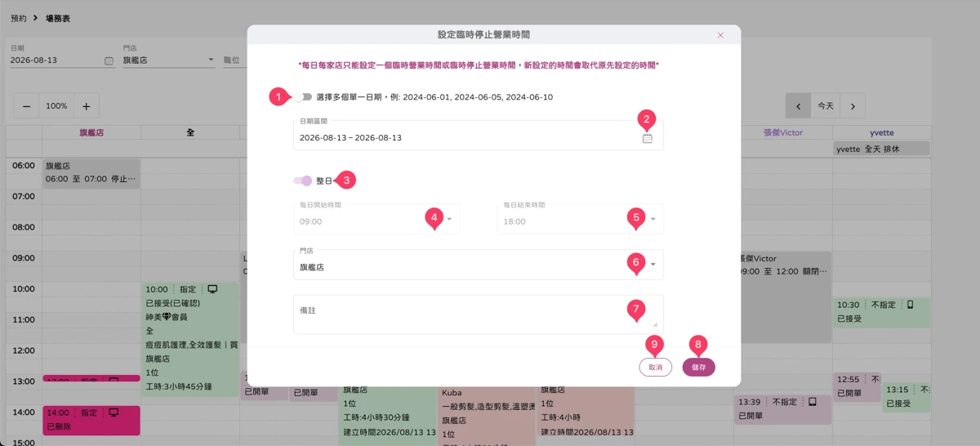
Task: Open 12:55 已開單 appointment
Action: point(857,387)
